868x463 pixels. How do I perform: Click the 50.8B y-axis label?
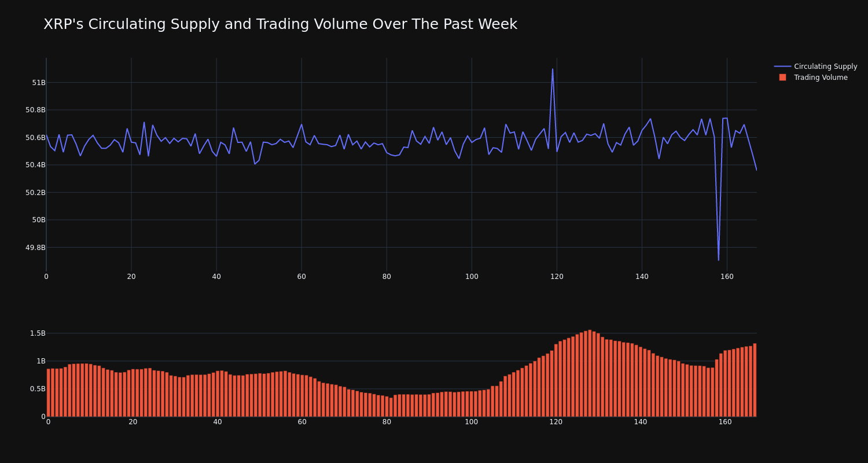point(35,110)
